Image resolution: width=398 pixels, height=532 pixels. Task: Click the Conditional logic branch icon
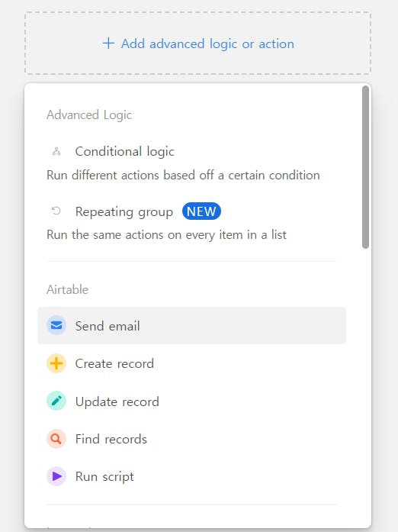[x=56, y=151]
